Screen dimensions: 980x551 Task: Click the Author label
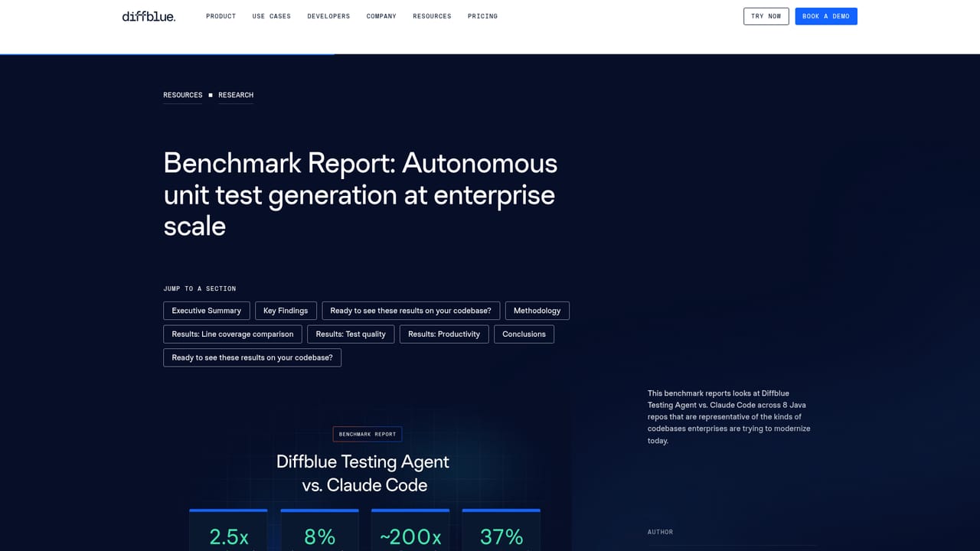coord(660,532)
